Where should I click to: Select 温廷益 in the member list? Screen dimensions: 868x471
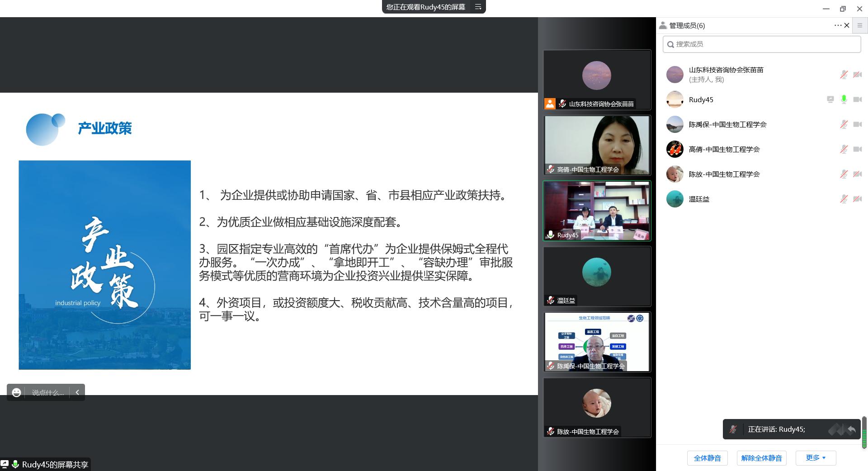point(699,199)
